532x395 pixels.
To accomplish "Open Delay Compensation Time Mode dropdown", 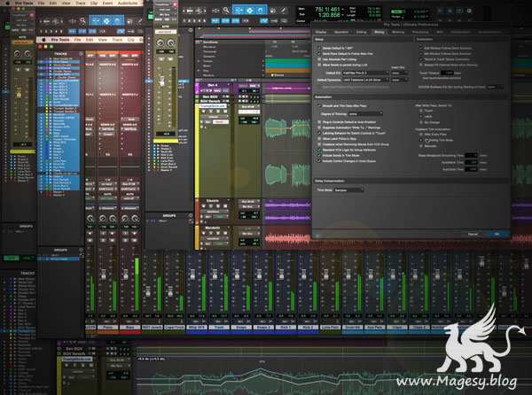I will coord(348,190).
